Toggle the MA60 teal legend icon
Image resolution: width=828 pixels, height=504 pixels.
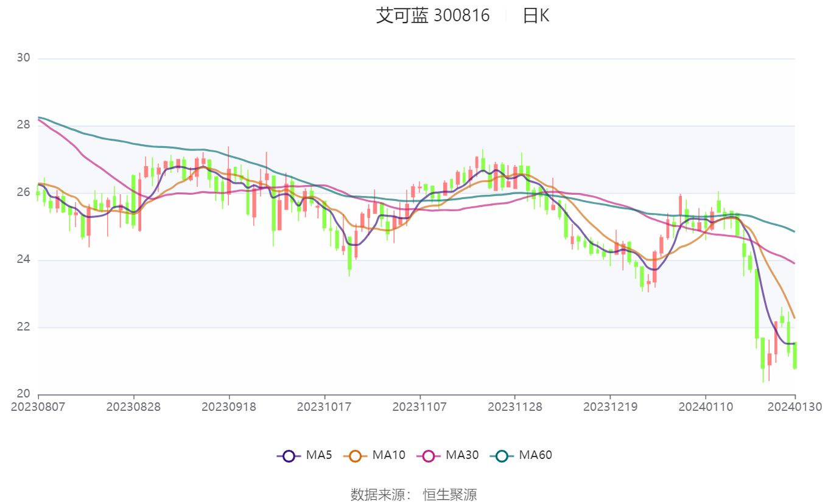coord(502,455)
